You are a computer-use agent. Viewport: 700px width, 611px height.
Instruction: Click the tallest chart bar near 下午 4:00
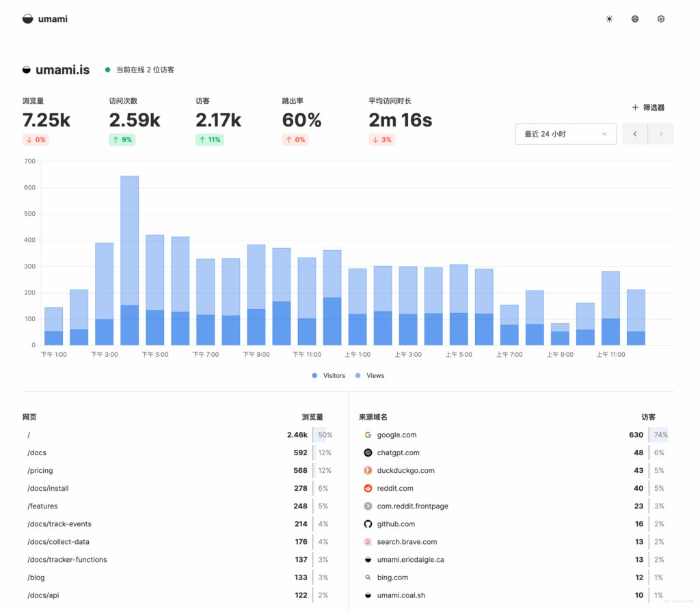click(x=129, y=260)
